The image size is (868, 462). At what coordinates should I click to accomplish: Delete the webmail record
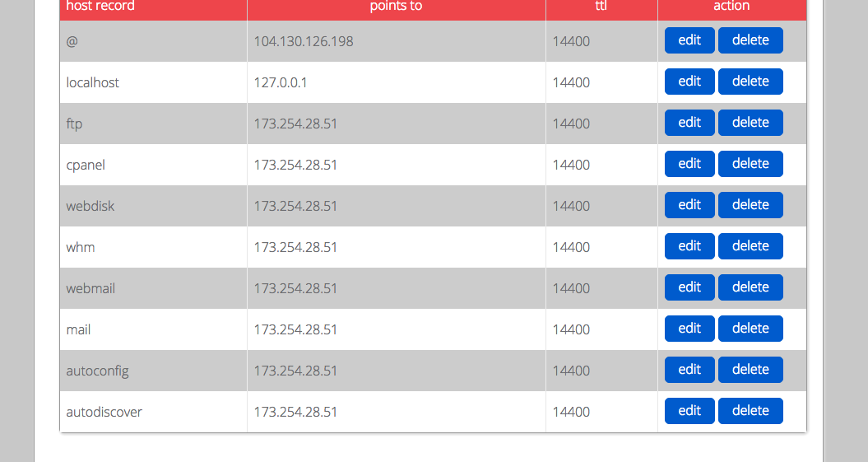pyautogui.click(x=750, y=287)
